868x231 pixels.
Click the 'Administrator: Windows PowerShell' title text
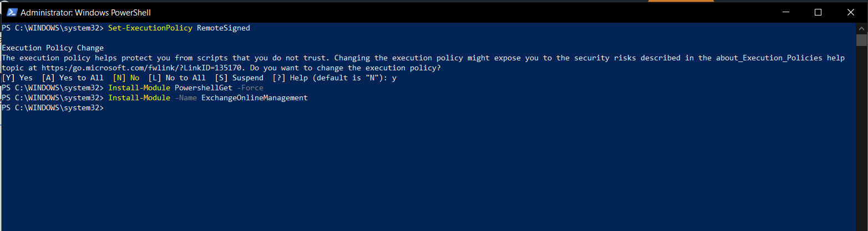point(86,12)
